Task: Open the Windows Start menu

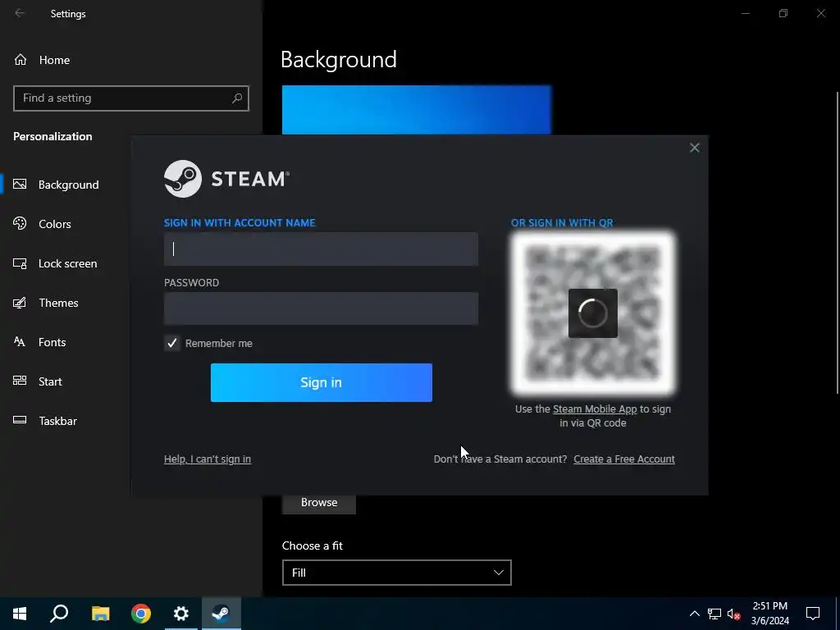Action: click(20, 614)
